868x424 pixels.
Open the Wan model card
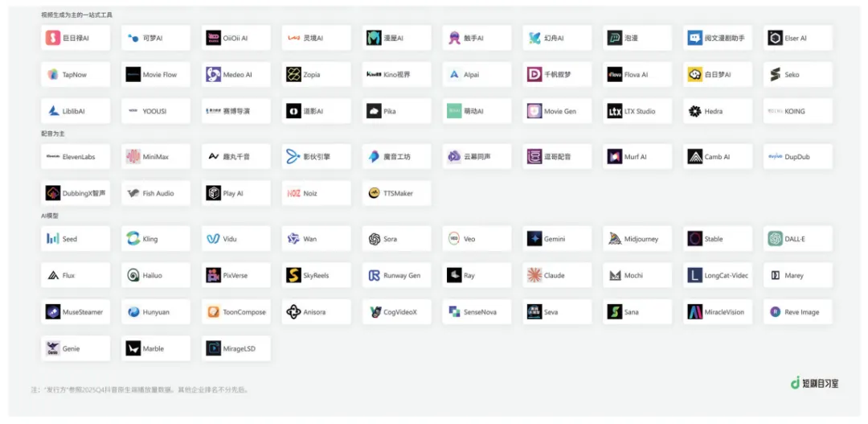[317, 238]
